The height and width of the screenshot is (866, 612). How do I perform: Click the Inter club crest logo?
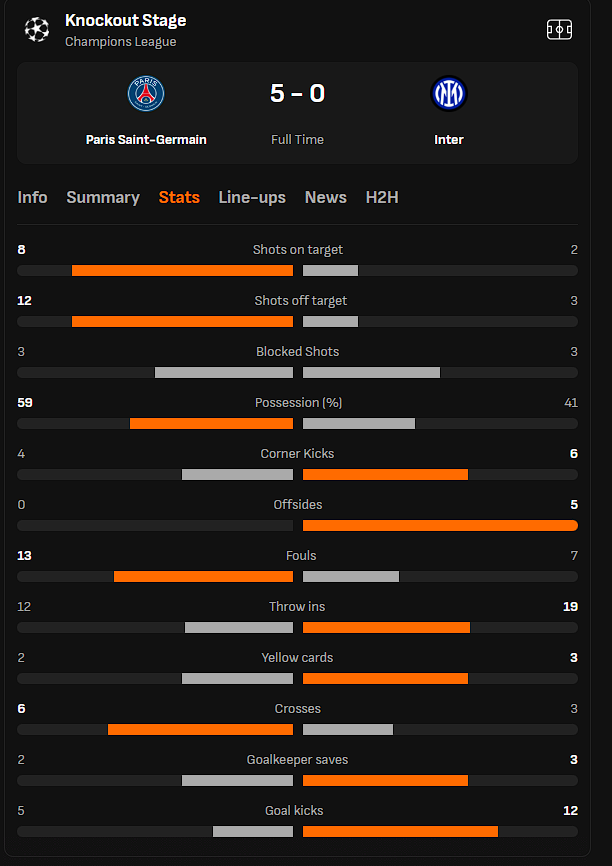click(x=449, y=93)
